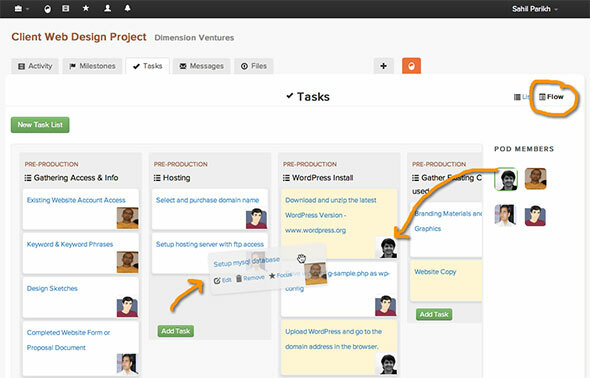
Task: Click the calendar icon in top bar
Action: 66,8
